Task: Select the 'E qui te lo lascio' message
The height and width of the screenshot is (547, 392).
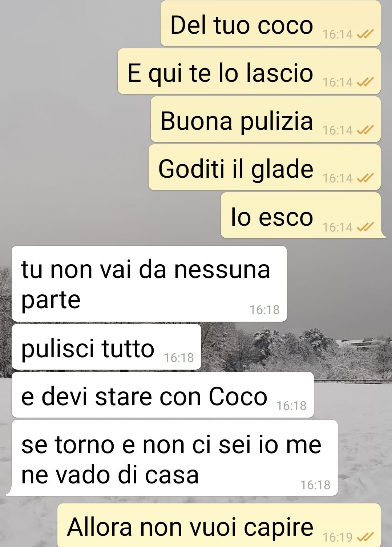Action: tap(249, 71)
